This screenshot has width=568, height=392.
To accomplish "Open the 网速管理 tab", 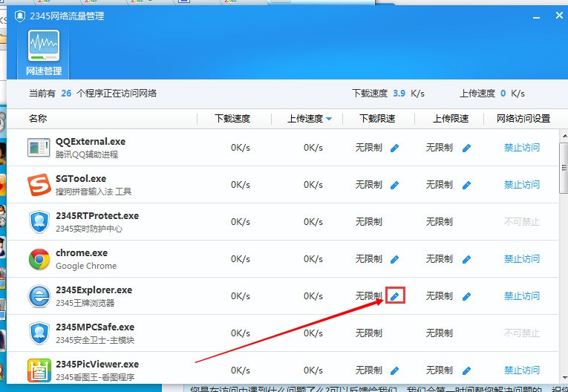I will 44,53.
